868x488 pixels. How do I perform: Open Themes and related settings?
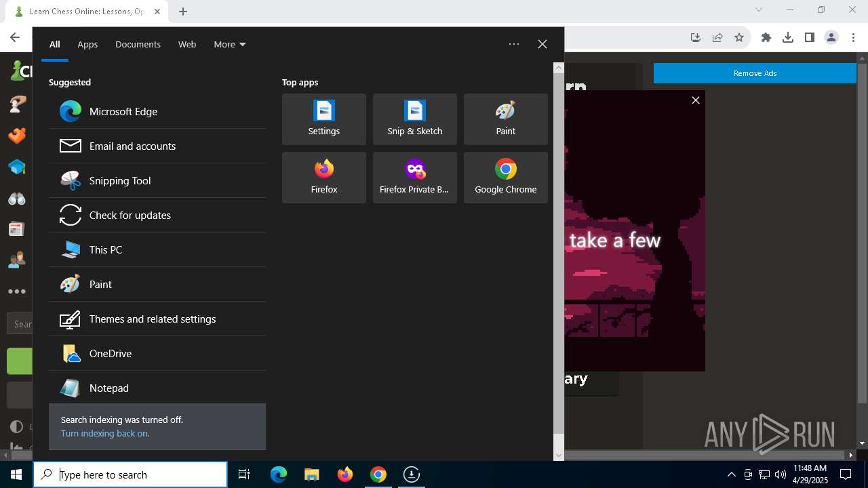pyautogui.click(x=157, y=319)
